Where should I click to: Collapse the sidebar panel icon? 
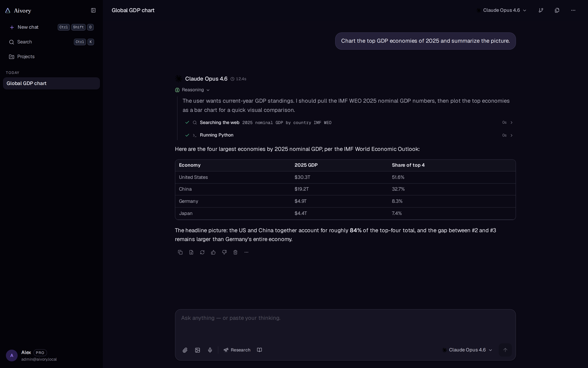click(93, 10)
